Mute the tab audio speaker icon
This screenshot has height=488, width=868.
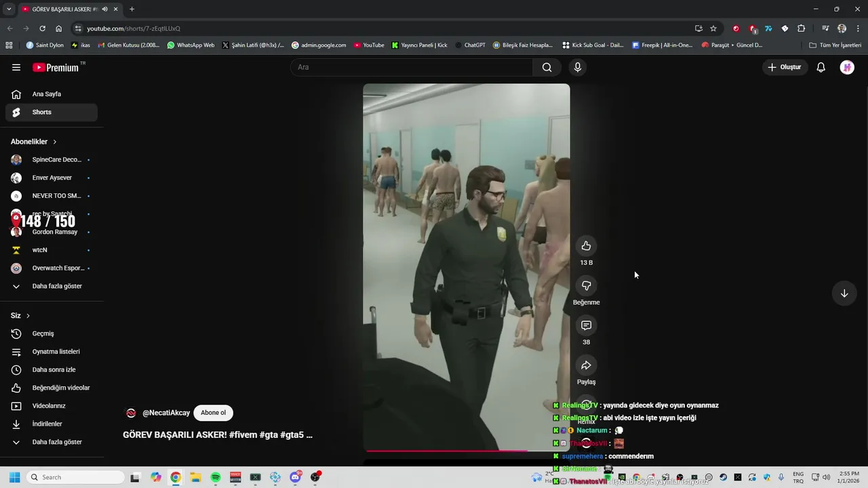pos(104,9)
